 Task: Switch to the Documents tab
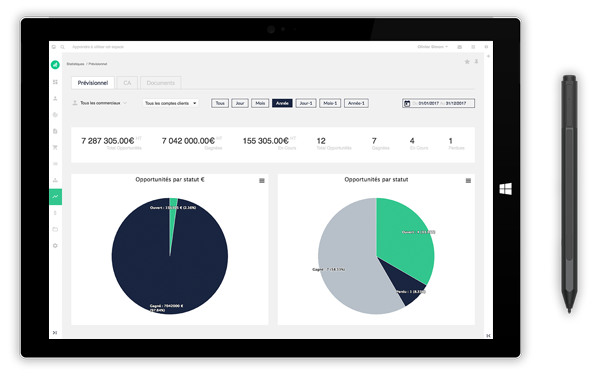160,83
